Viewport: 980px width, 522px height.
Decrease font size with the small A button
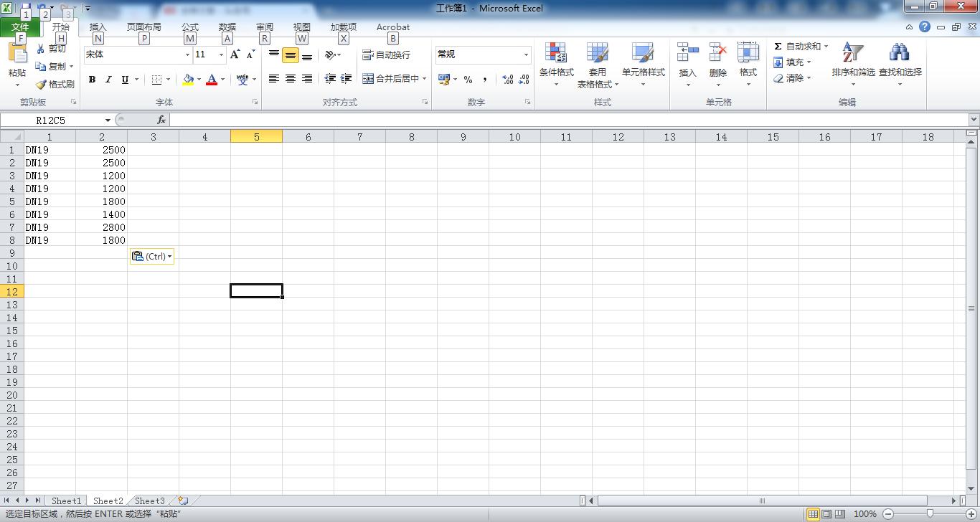250,54
